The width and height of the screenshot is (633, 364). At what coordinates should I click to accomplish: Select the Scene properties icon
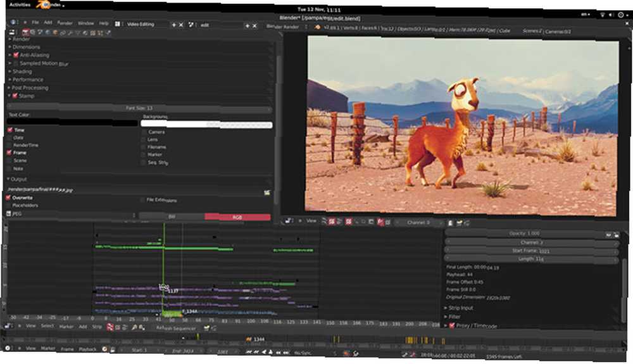tap(40, 32)
